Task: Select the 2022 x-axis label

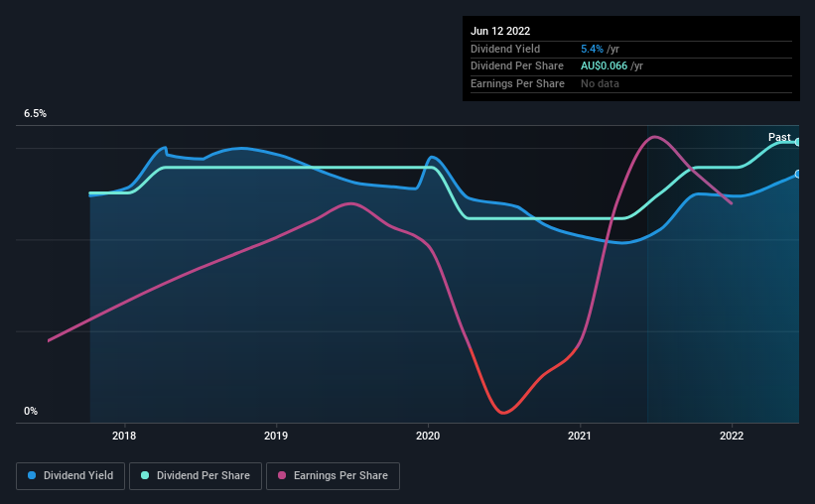Action: click(732, 436)
